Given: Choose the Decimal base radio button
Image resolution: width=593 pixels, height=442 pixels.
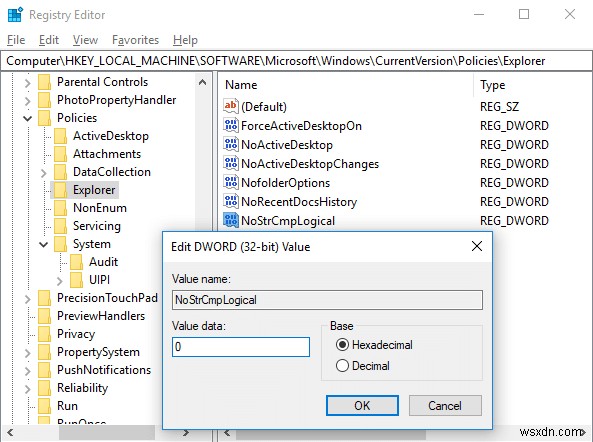Looking at the screenshot, I should tap(342, 366).
